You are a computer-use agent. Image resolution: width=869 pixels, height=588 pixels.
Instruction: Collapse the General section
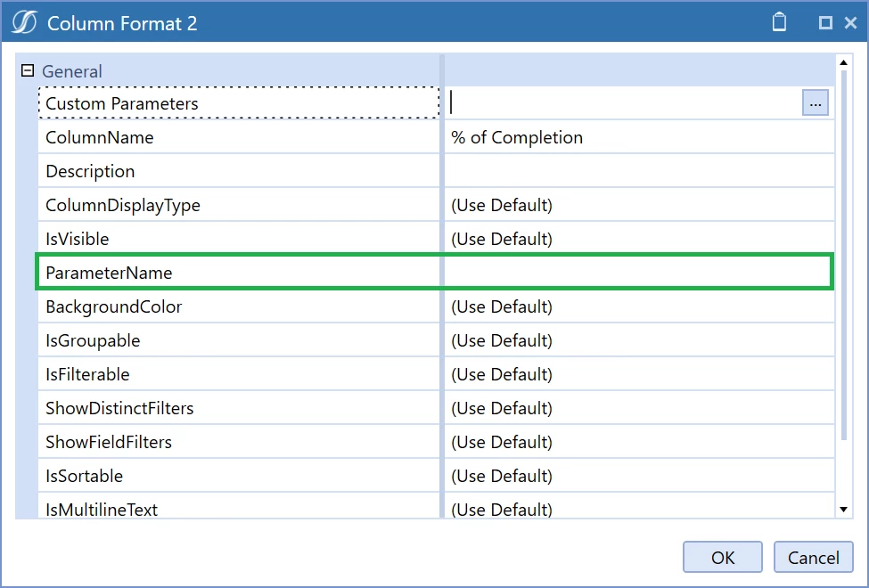[x=27, y=71]
